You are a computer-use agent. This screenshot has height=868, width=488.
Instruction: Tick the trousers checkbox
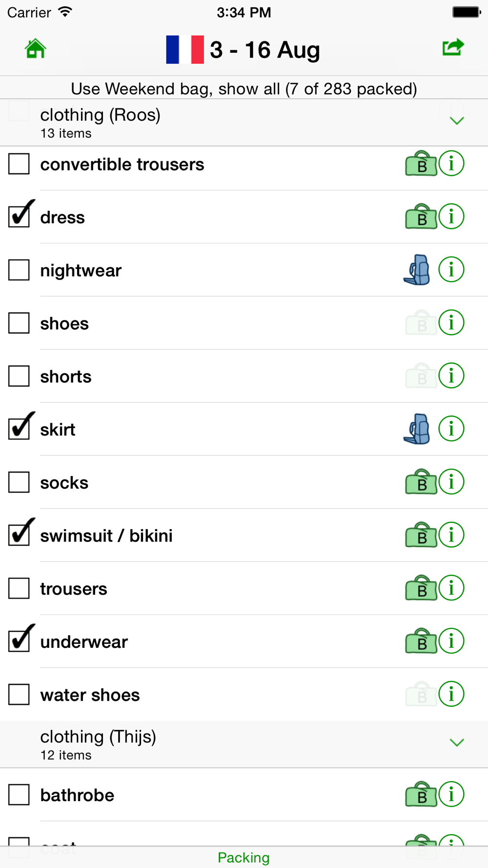pos(19,588)
